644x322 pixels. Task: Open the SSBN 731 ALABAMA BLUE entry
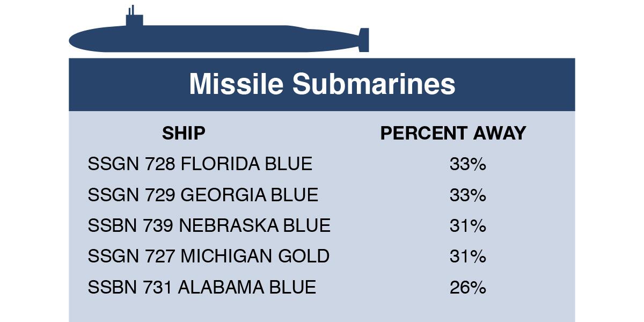tap(202, 287)
